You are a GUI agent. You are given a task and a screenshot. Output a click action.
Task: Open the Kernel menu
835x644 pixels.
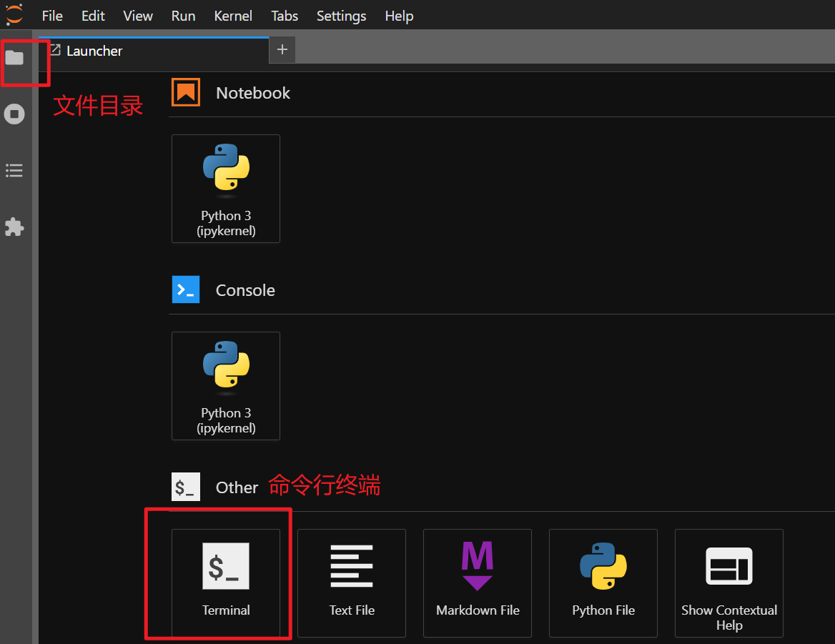[x=233, y=16]
